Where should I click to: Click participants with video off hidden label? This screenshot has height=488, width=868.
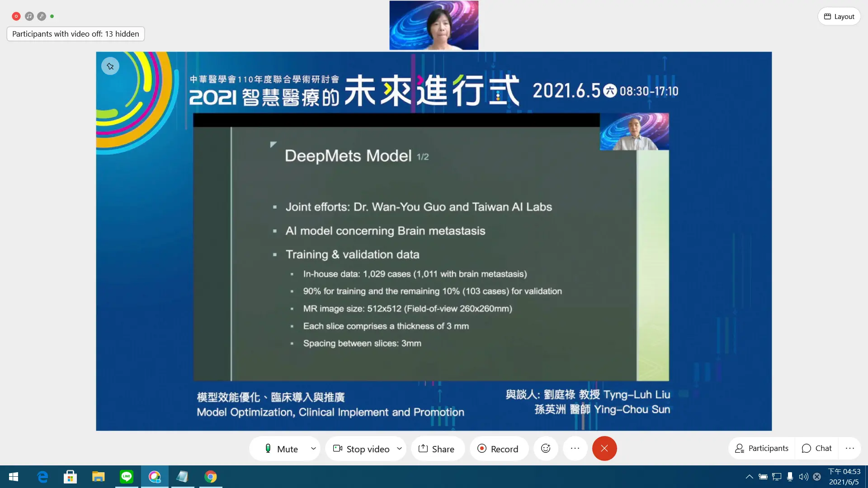pyautogui.click(x=75, y=34)
